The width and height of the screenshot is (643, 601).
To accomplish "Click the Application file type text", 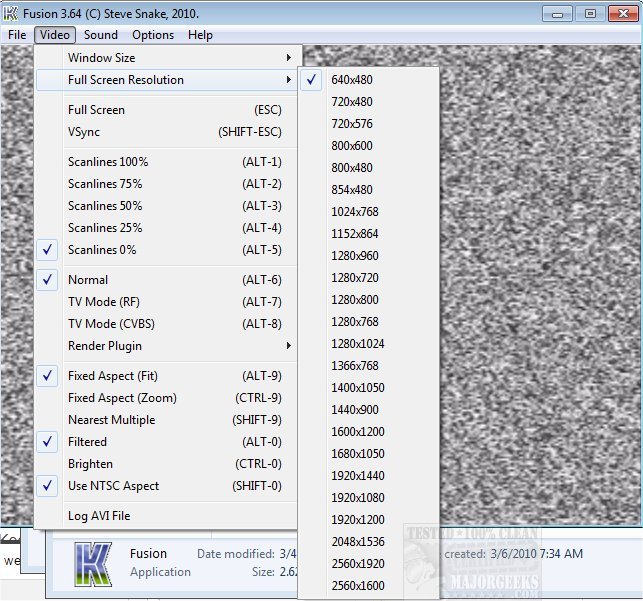I will [x=160, y=572].
